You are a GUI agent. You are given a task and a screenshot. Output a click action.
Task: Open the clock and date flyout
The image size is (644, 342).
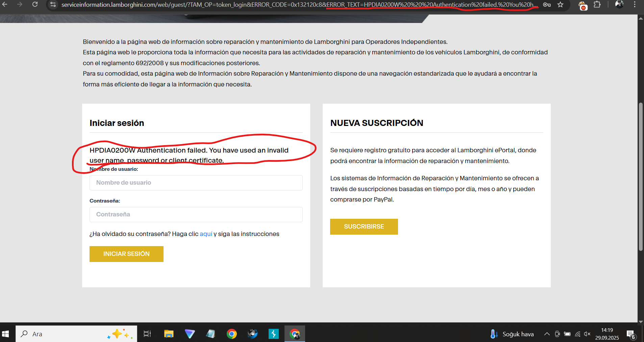tap(607, 334)
